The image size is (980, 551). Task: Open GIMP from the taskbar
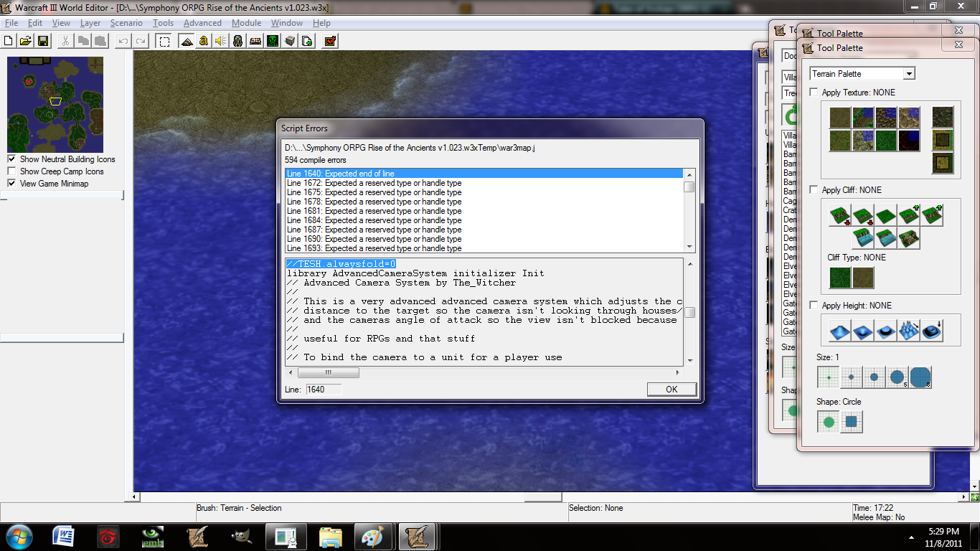pos(242,536)
